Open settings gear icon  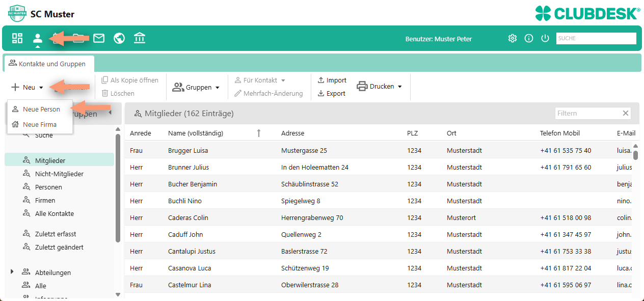pos(513,38)
